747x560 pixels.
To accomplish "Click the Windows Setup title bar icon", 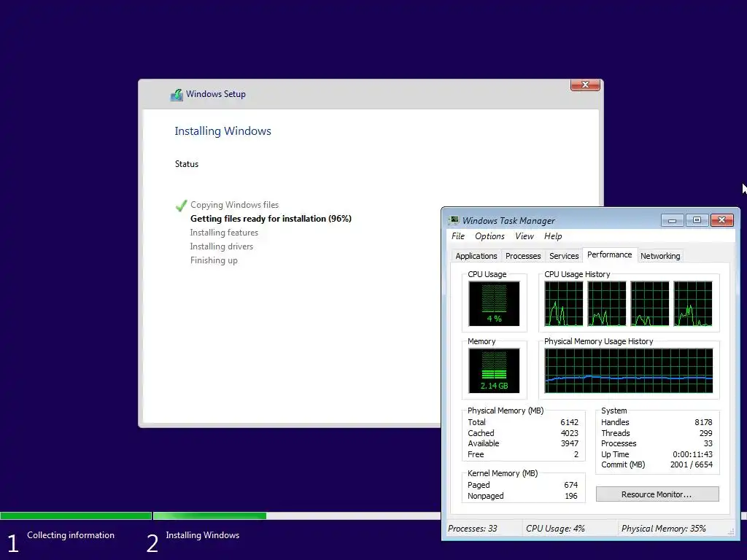I will (x=177, y=94).
